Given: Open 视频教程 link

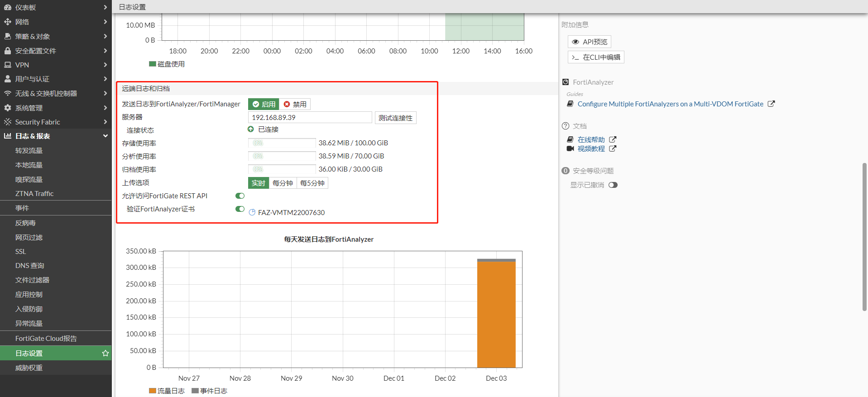Looking at the screenshot, I should [591, 148].
